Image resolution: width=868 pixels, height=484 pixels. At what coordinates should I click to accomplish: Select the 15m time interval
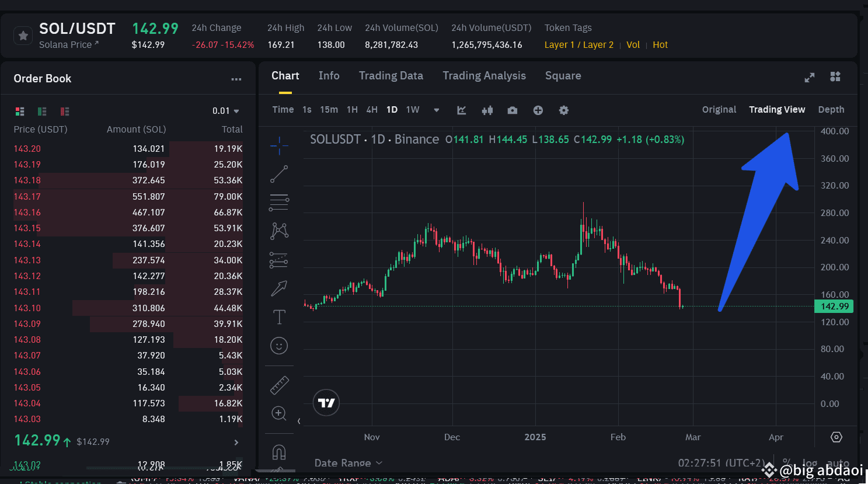329,110
